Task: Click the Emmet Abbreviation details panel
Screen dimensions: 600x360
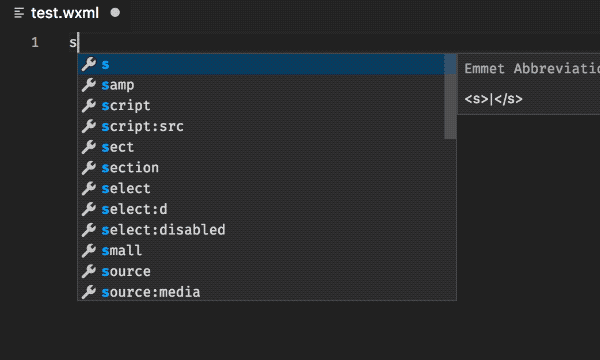Action: click(x=529, y=84)
